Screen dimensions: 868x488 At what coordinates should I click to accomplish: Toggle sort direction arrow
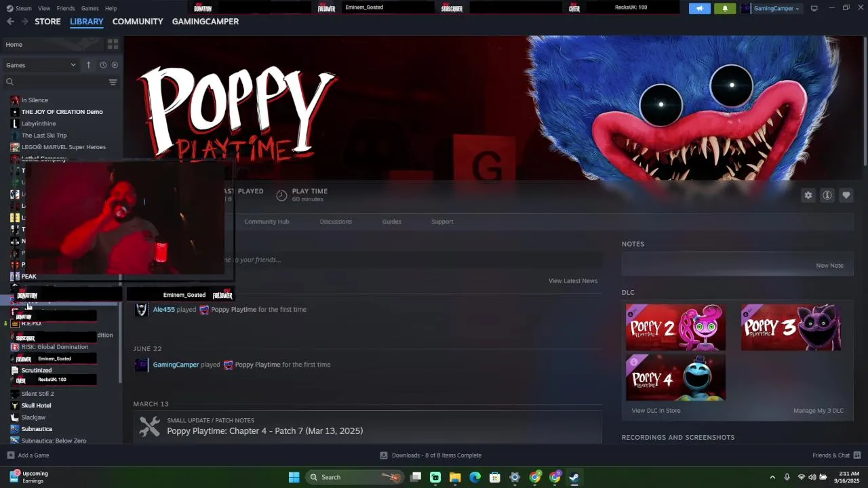click(x=88, y=65)
